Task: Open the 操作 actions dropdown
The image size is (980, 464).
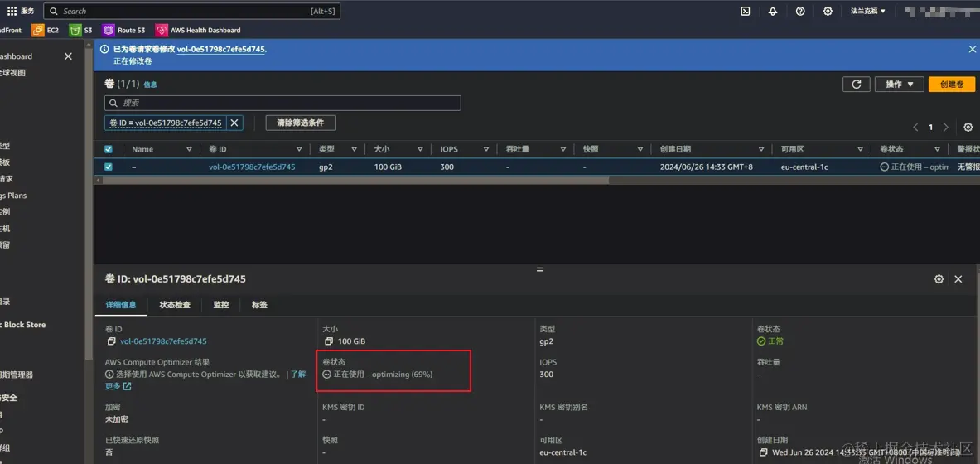Action: (x=900, y=85)
